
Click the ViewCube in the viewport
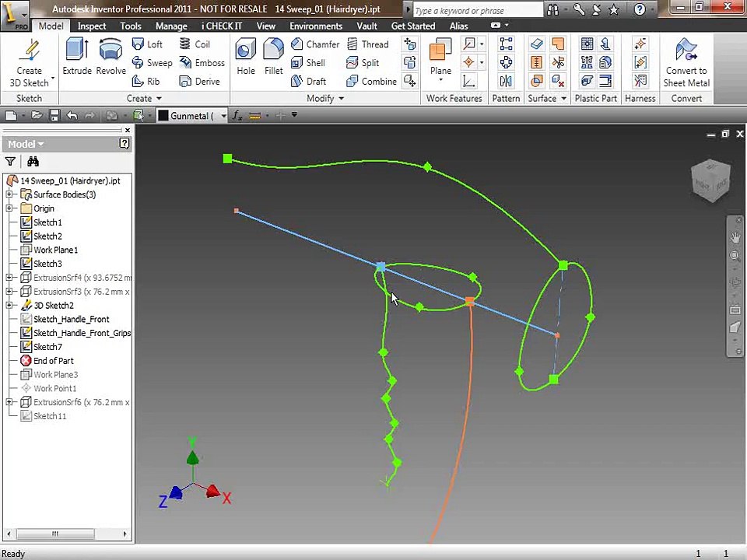tap(710, 180)
